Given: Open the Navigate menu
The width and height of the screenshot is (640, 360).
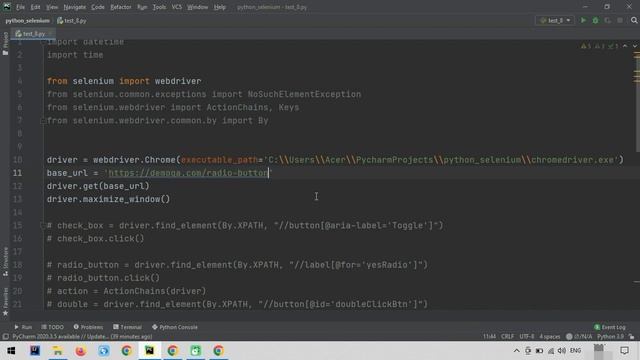Looking at the screenshot, I should point(75,7).
